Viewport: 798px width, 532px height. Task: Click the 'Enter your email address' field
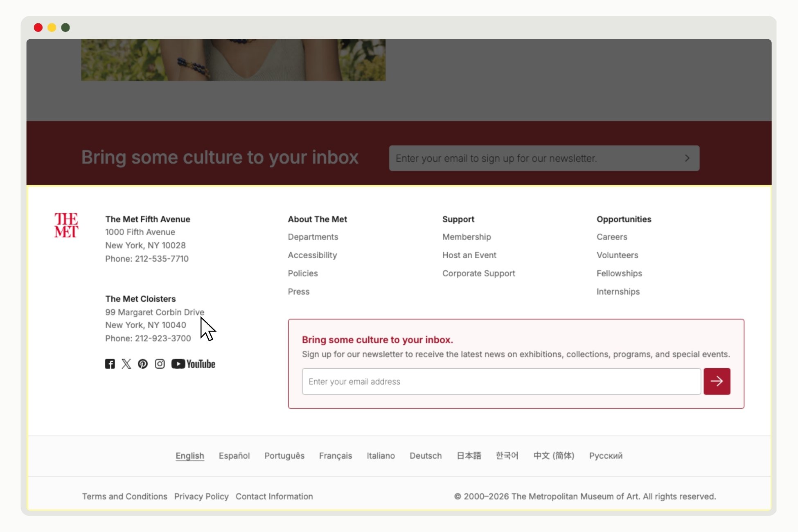[x=501, y=381]
